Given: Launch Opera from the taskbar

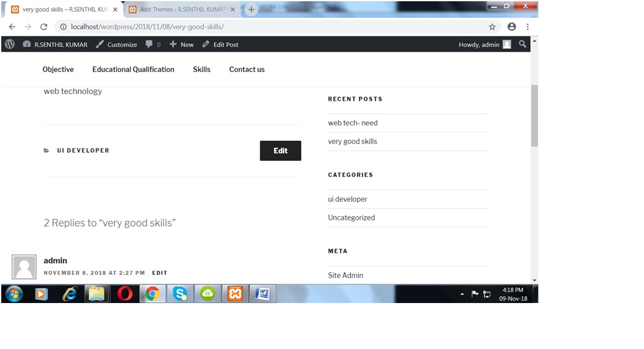Looking at the screenshot, I should coord(125,294).
